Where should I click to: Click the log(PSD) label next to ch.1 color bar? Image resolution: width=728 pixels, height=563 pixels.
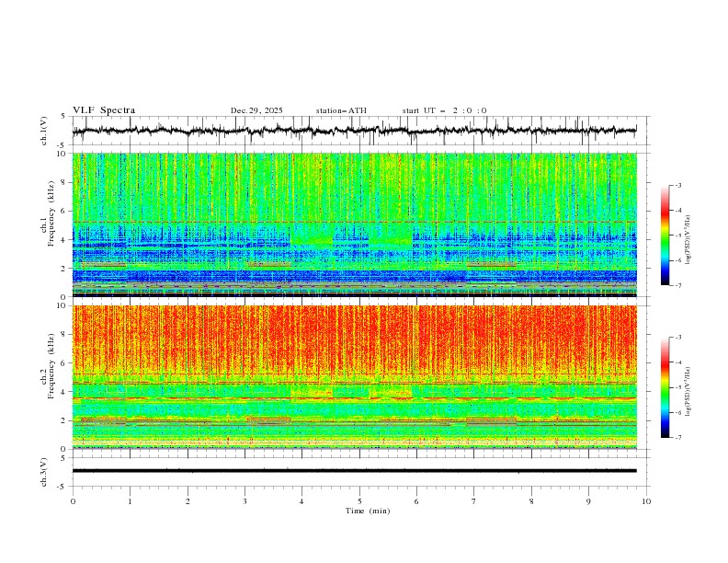click(x=688, y=240)
